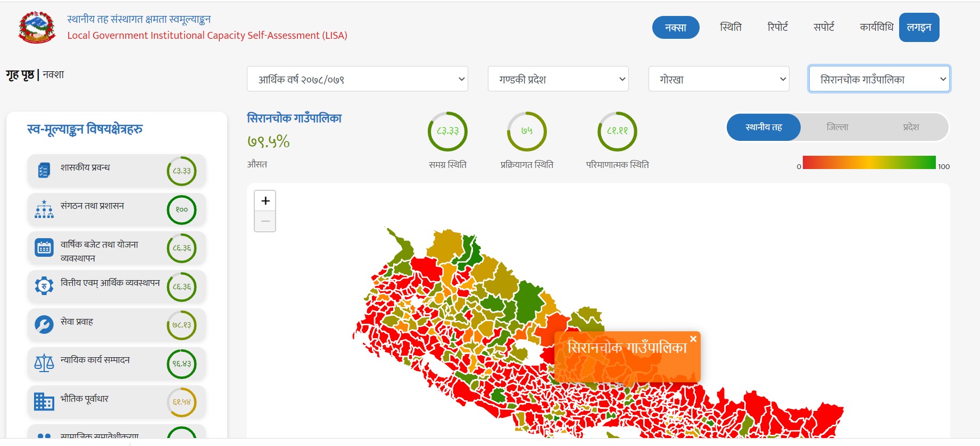The height and width of the screenshot is (446, 980).
Task: Close the सिरानचोक गाउँपालिका map popup
Action: pos(693,339)
